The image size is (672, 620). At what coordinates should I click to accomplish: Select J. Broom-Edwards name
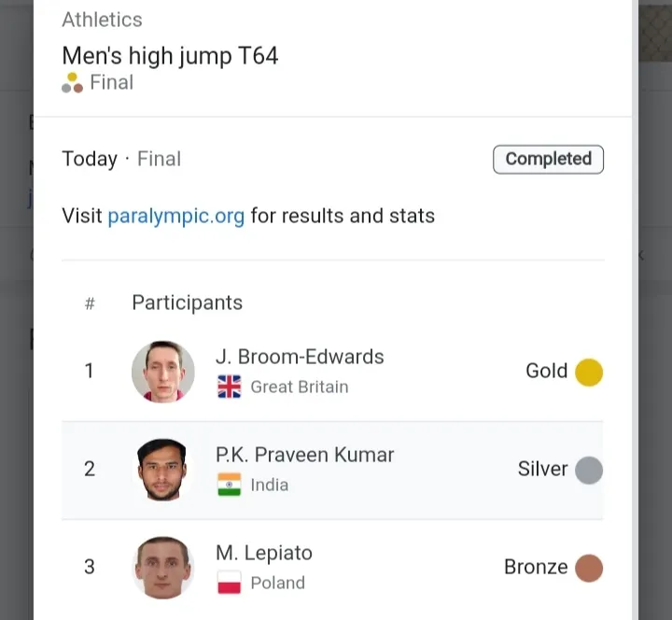(300, 357)
